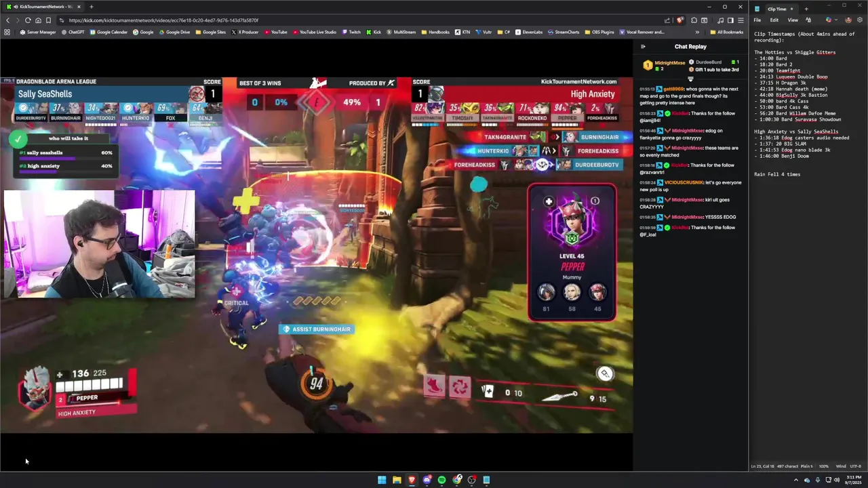The height and width of the screenshot is (488, 868).
Task: Open the Vocal Remover bookmark
Action: point(642,32)
